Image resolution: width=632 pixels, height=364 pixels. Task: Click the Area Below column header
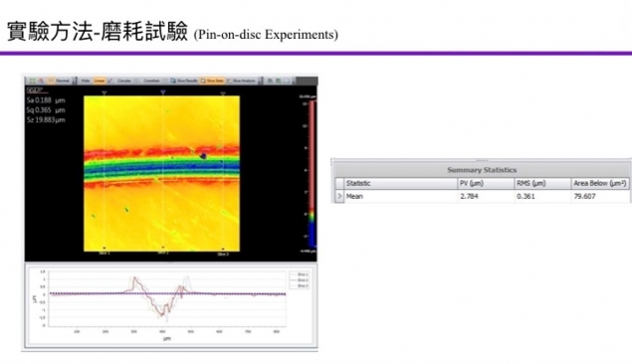[x=600, y=183]
